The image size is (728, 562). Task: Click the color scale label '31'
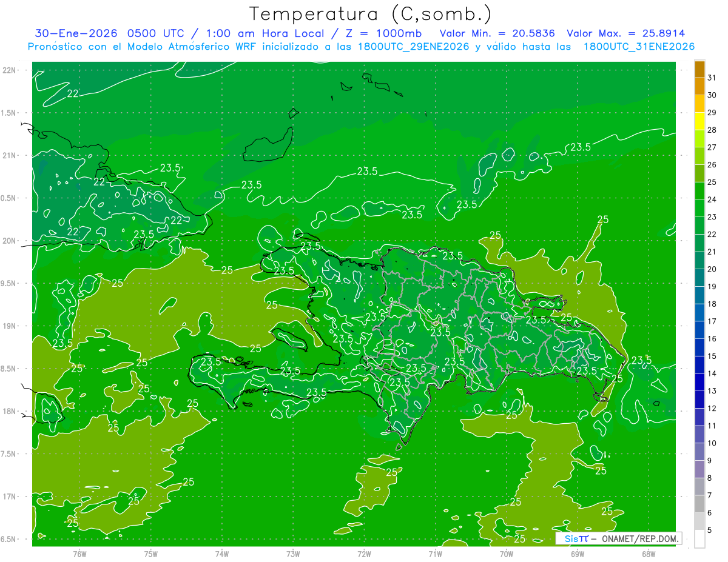712,78
